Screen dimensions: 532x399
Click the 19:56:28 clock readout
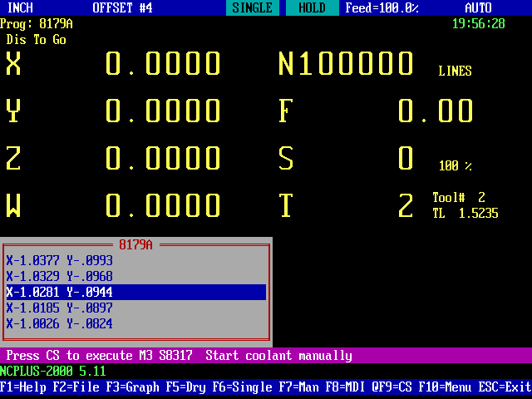click(479, 24)
